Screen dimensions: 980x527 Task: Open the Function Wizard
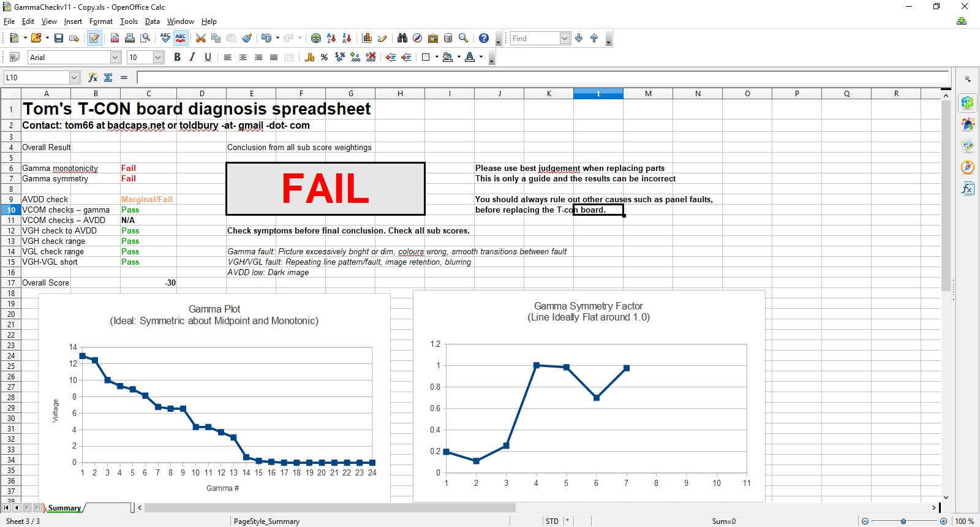point(93,77)
